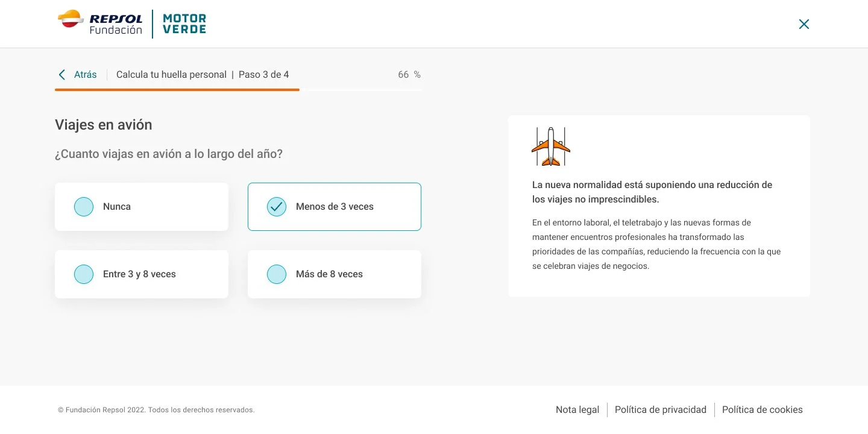Click the "Más de 8 veces" label
This screenshot has width=868, height=434.
329,274
